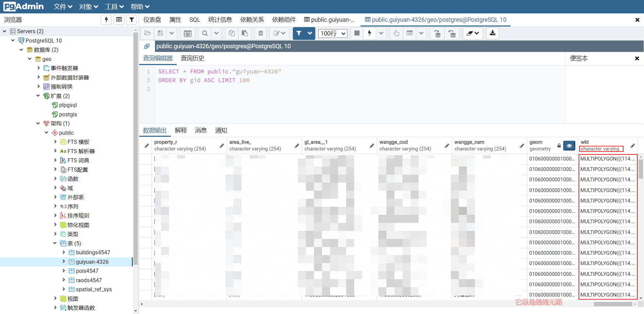The width and height of the screenshot is (644, 314).
Task: Click into the SQL query editor
Action: [352, 94]
